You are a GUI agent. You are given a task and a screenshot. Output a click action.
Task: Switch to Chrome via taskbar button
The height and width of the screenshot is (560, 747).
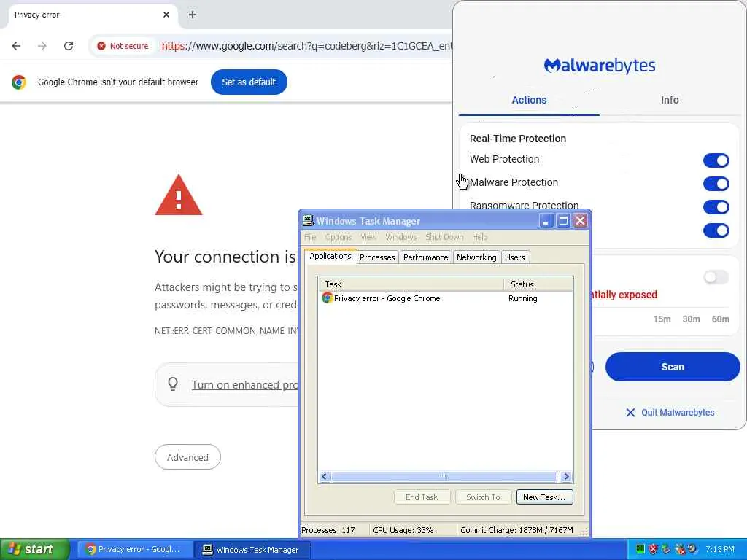pos(133,550)
